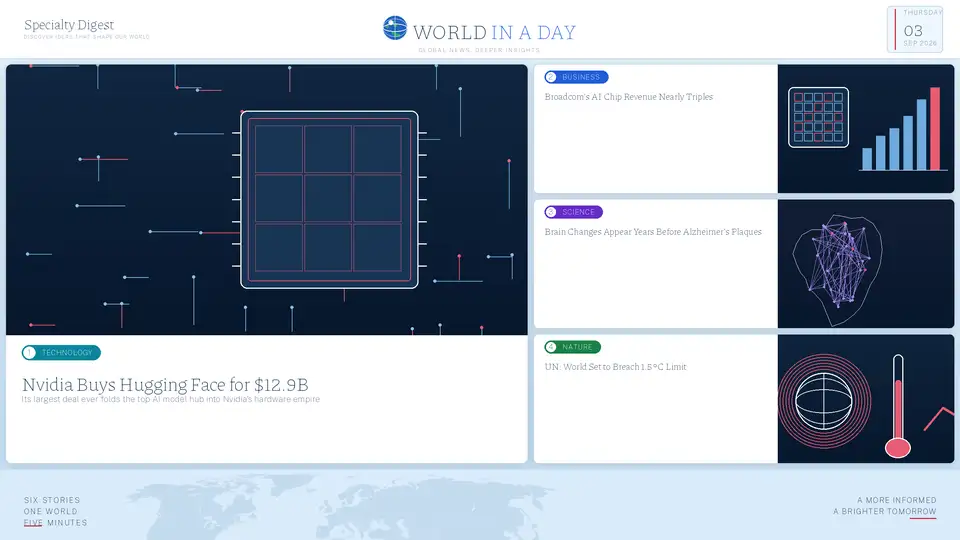The width and height of the screenshot is (960, 540).
Task: Click the Specialty Digest title
Action: (x=69, y=25)
